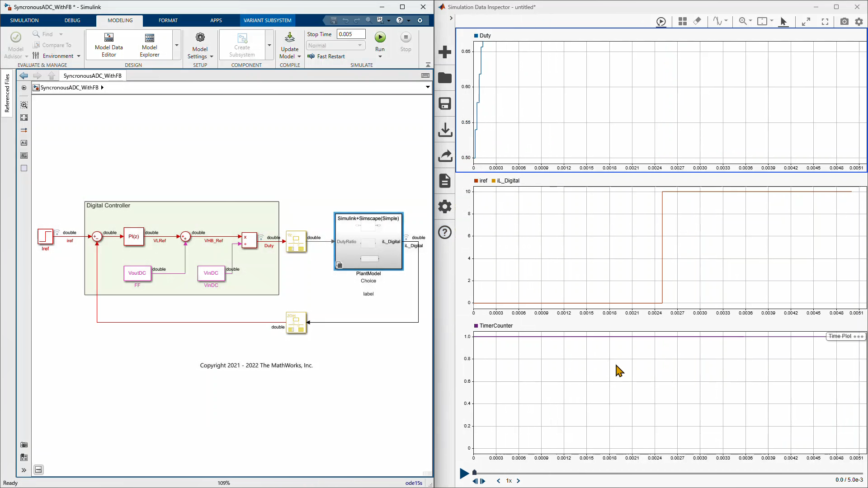Toggle Fast Restart

tap(326, 56)
